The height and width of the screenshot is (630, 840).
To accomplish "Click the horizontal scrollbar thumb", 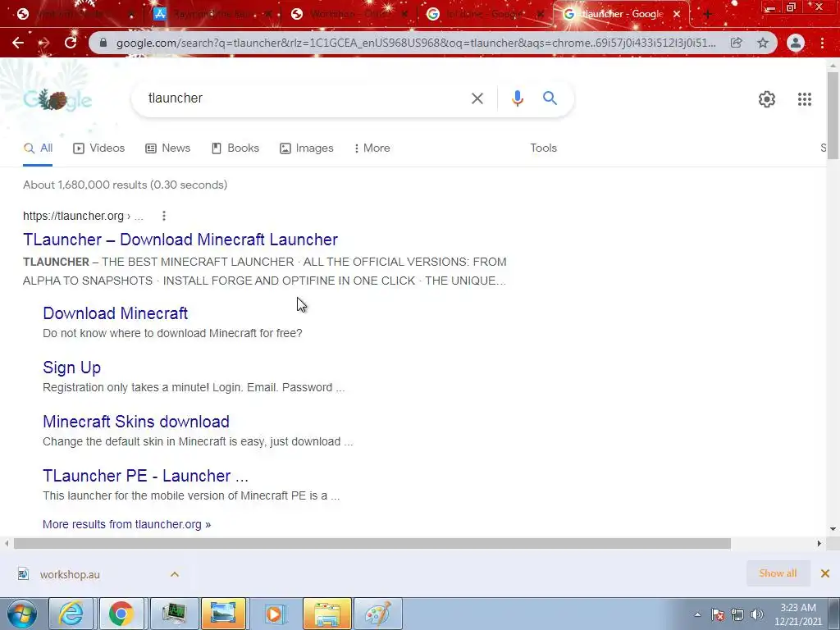I will pos(372,544).
